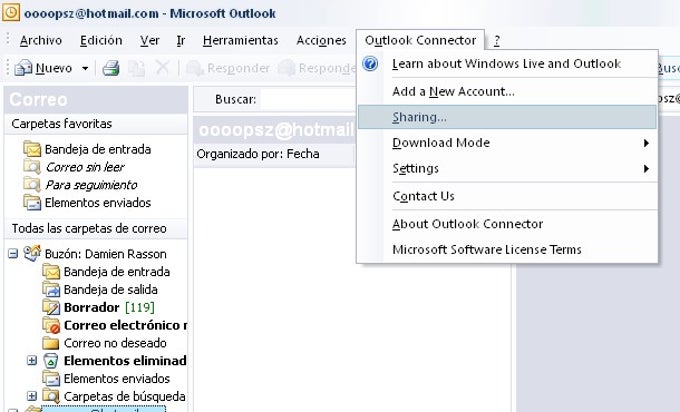Open the Borrador folder
The image size is (680, 412).
pos(92,307)
